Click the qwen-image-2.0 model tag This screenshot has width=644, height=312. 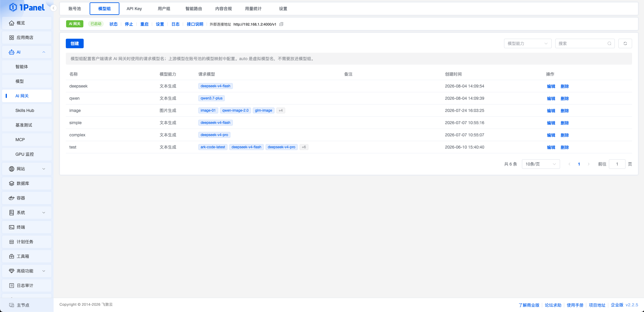(235, 110)
